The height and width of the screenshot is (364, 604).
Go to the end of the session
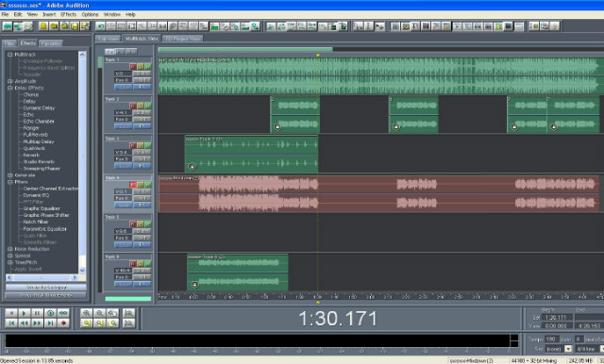coord(50,323)
